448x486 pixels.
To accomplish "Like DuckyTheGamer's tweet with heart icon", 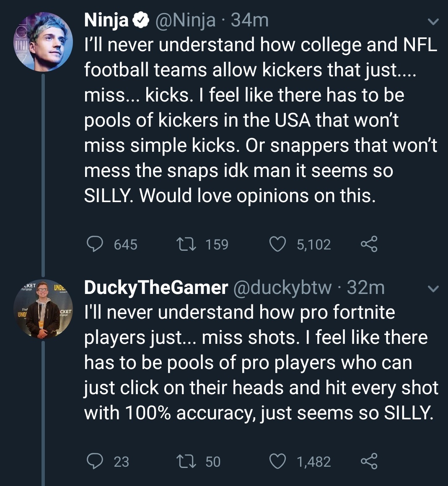I will point(277,461).
